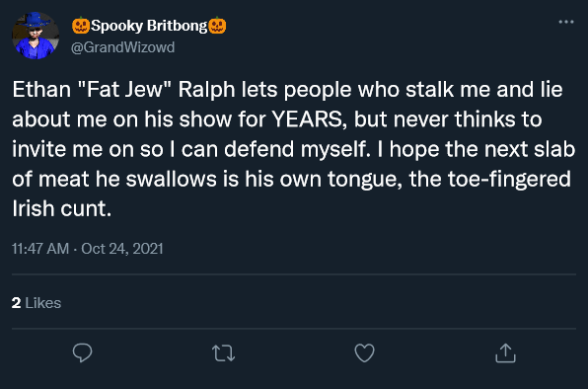Image resolution: width=588 pixels, height=389 pixels.
Task: Click the pumpkin emoji before Spooky Britbong
Action: pos(81,26)
